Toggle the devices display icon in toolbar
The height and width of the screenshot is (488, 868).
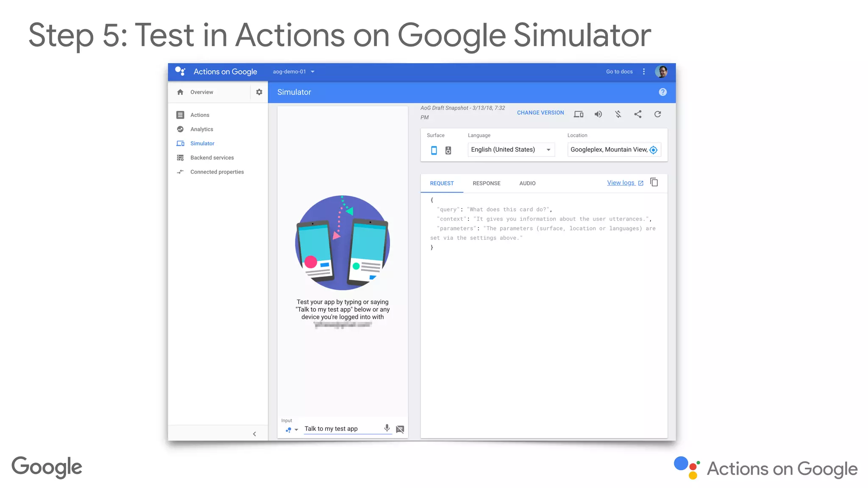(x=579, y=114)
